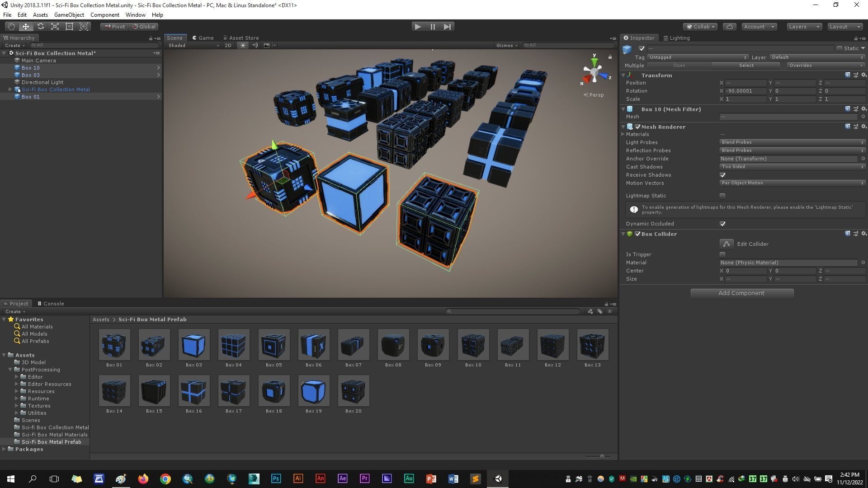Toggle scene lighting sun icon
This screenshot has height=488, width=868.
click(x=243, y=45)
